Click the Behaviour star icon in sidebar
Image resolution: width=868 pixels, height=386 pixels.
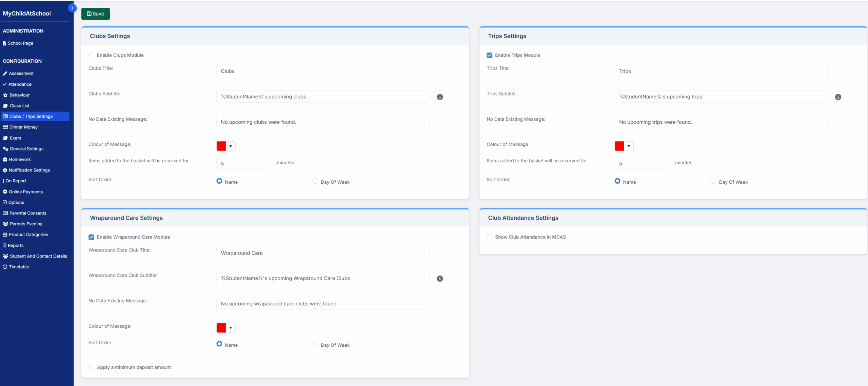click(x=5, y=95)
